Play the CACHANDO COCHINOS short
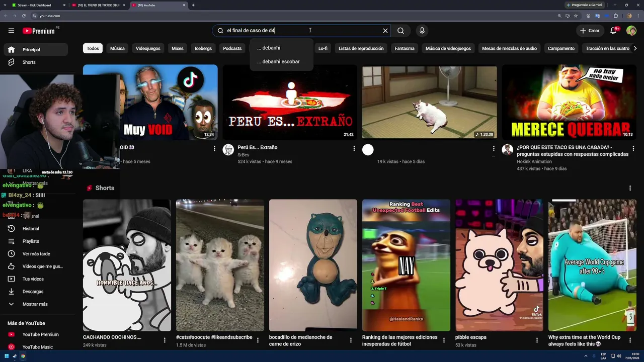Screen dimensions: 644x362 127,265
